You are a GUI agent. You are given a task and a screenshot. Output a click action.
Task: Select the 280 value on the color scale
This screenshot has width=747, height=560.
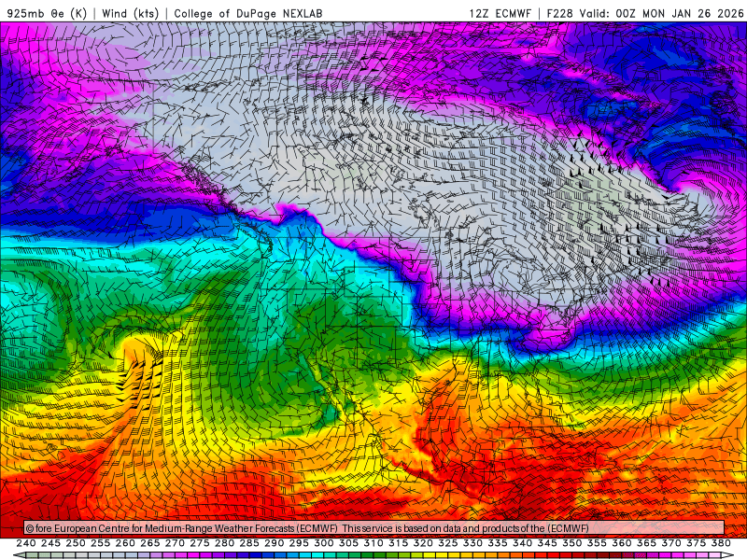click(224, 543)
